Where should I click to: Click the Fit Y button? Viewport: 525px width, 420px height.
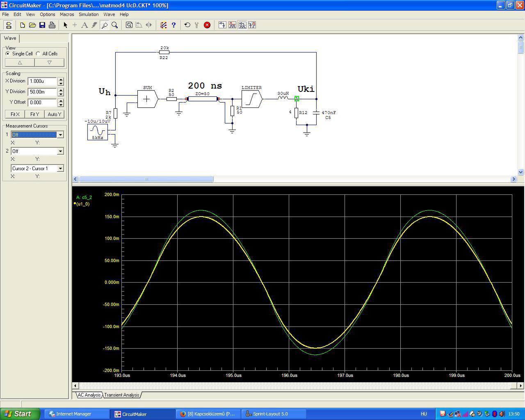(x=34, y=114)
